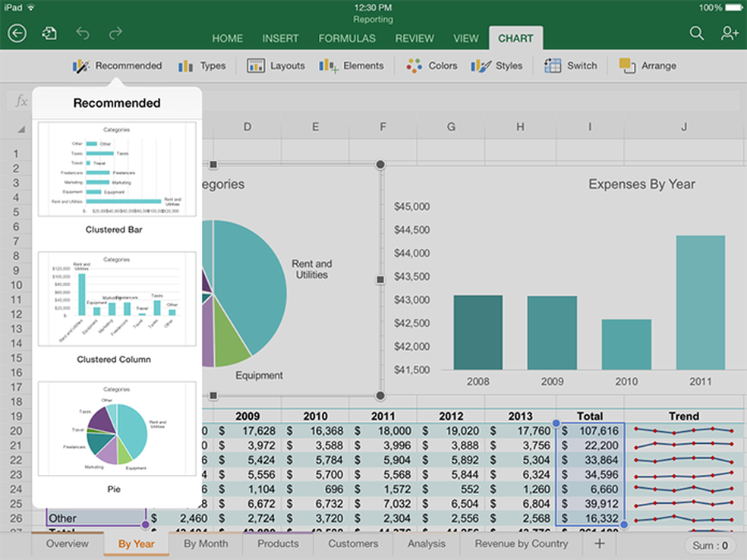This screenshot has width=747, height=560.
Task: Switch to the FORMULAS ribbon tab
Action: coord(347,38)
